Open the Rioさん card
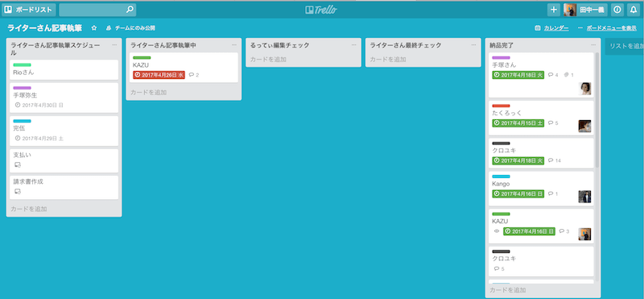The width and height of the screenshot is (644, 299). point(64,69)
